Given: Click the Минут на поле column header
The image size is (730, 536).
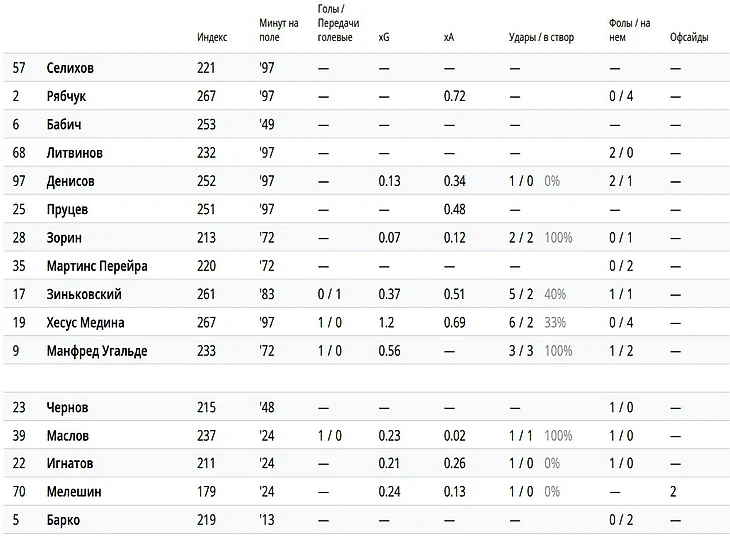Looking at the screenshot, I should pos(277,30).
